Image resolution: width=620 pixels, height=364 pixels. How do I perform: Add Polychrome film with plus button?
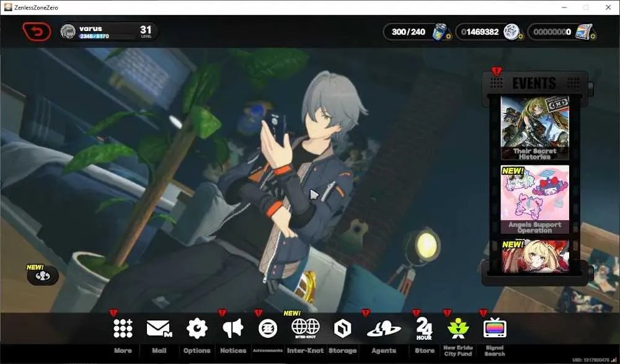tap(593, 37)
